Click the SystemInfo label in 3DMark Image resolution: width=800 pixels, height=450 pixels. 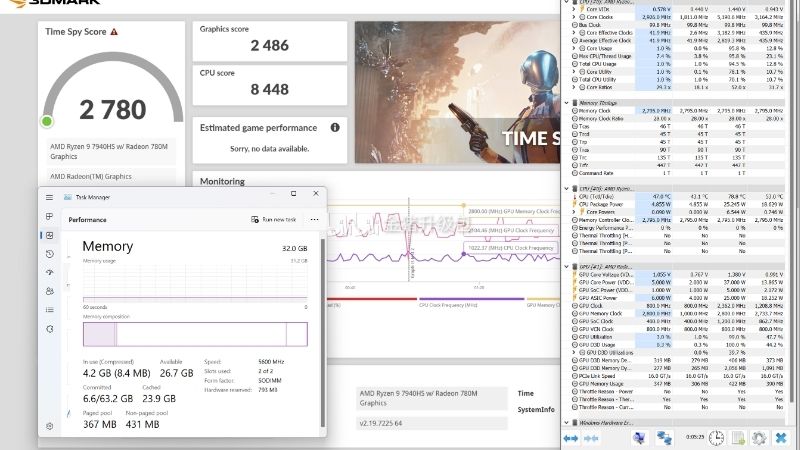tap(536, 410)
